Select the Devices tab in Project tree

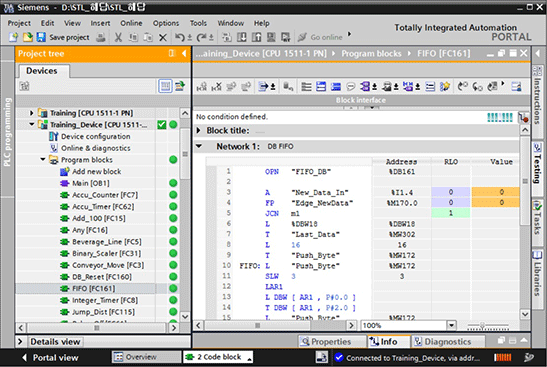tap(42, 71)
